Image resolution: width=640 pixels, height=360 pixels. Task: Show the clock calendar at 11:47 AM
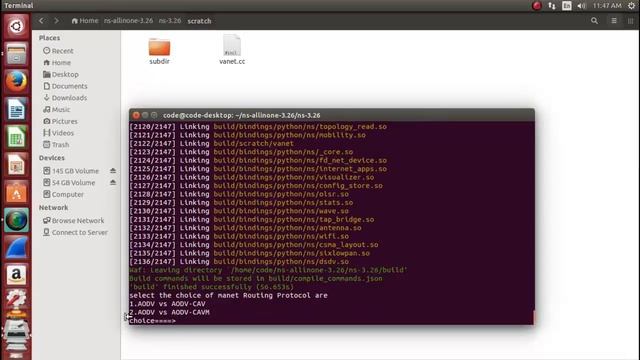(x=607, y=6)
